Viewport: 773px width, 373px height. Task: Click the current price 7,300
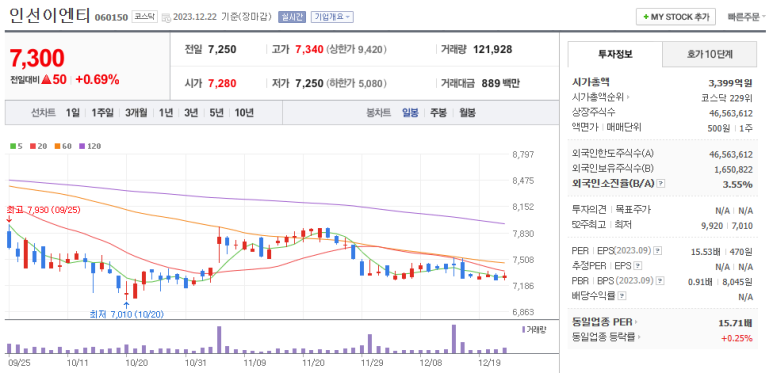click(x=37, y=59)
